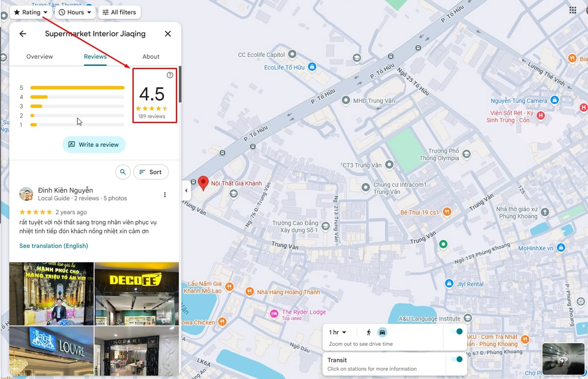This screenshot has height=379, width=588.
Task: Click the rating help question mark icon
Action: [x=170, y=75]
